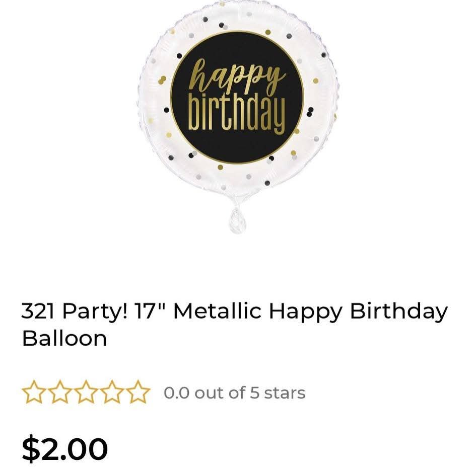
Task: Click the $2.00 price
Action: pos(65,449)
